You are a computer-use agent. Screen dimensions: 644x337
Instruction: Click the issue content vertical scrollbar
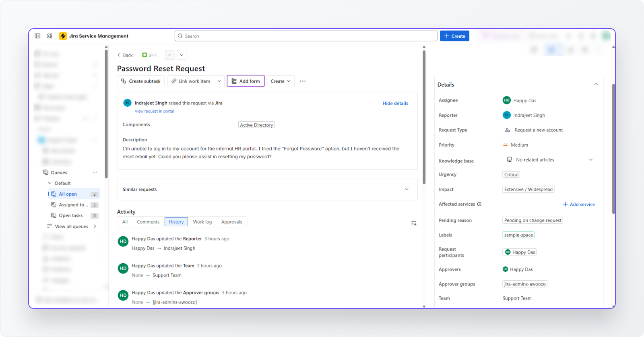(x=424, y=117)
